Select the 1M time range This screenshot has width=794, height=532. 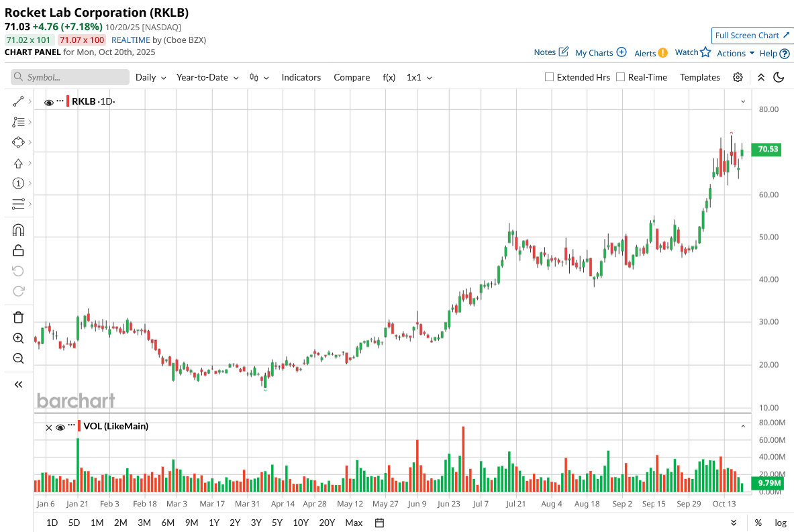point(97,523)
